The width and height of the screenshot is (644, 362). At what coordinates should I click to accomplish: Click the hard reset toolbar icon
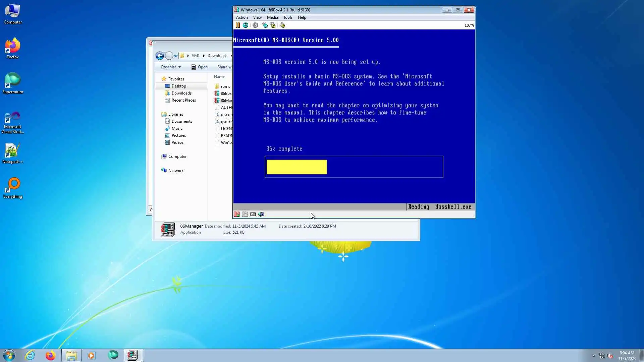tap(246, 25)
